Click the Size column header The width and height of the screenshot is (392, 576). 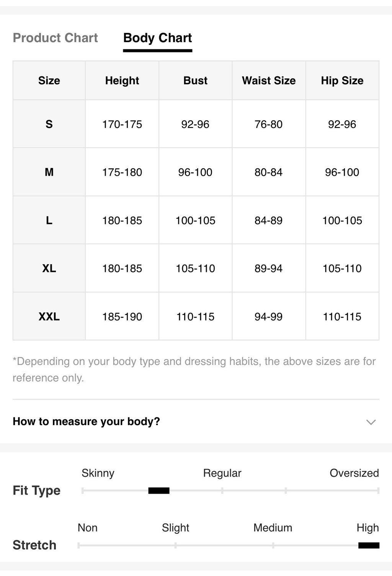(x=49, y=81)
